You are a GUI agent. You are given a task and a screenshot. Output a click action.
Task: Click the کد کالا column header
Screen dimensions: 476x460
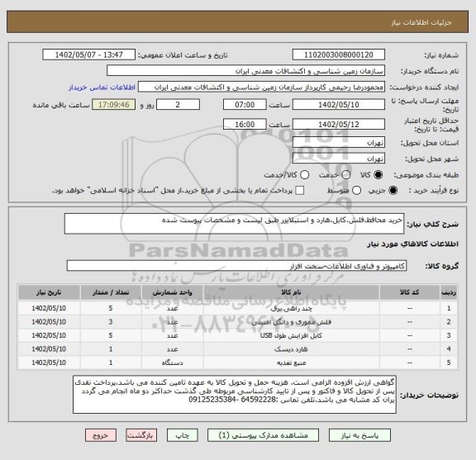[x=410, y=292]
